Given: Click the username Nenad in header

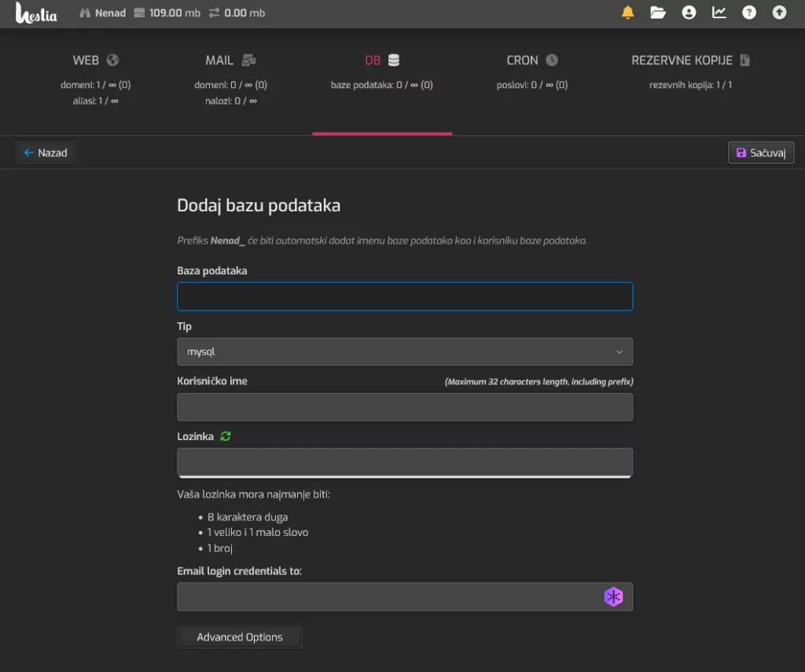Looking at the screenshot, I should 110,13.
